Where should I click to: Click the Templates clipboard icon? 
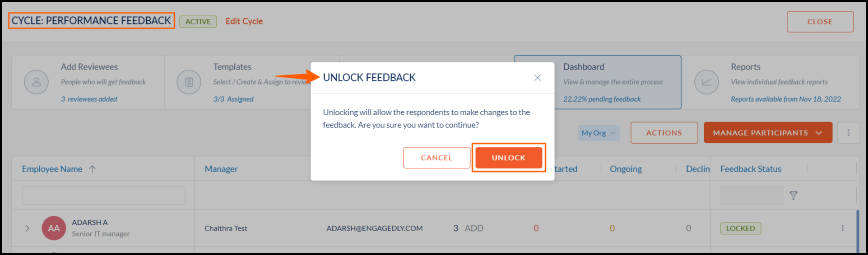pos(189,82)
